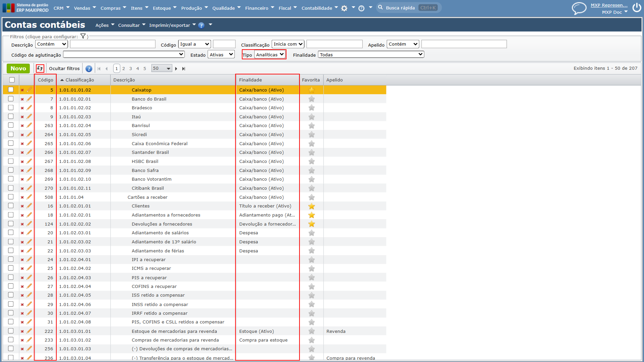Check the checkbox for Cartões a receber row
Screen dimensions: 644x362
pos(11,197)
